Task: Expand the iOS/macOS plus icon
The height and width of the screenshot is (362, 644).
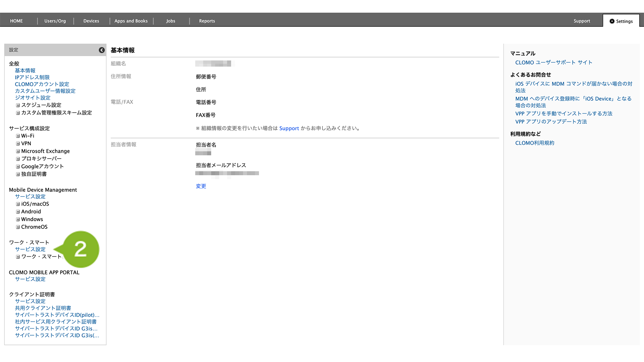Action: [18, 204]
